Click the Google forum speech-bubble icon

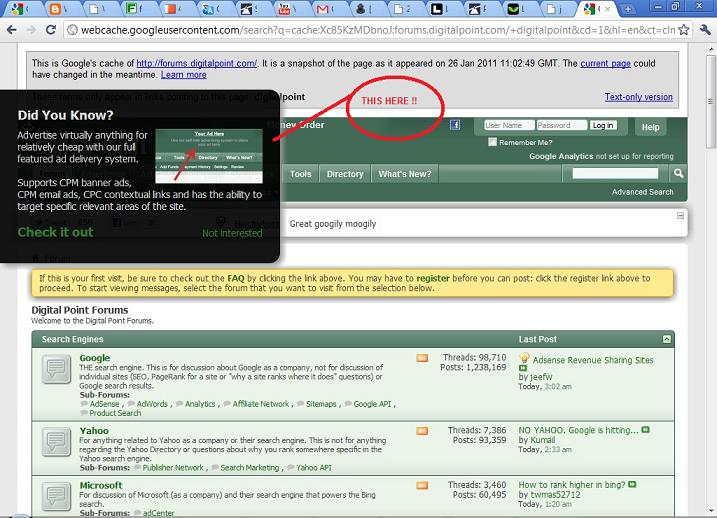[x=56, y=368]
